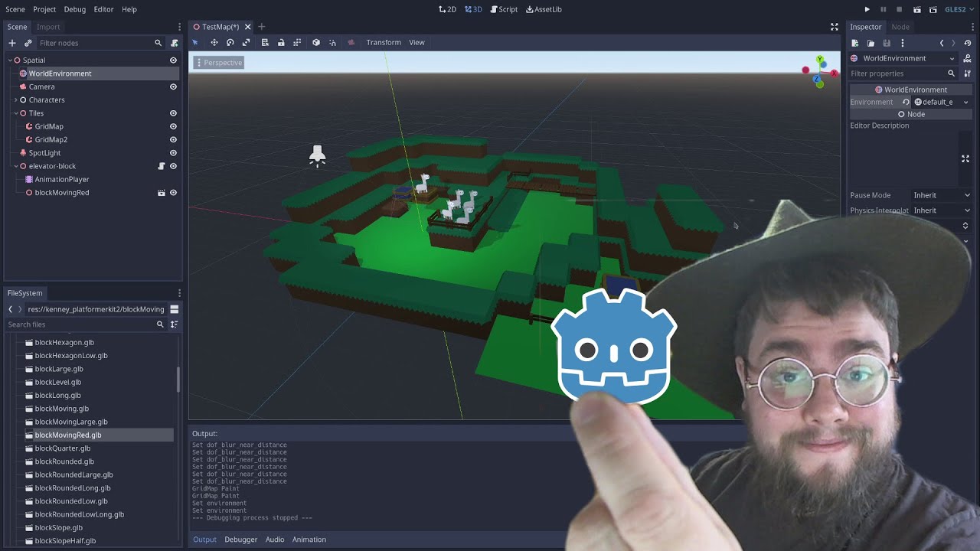Open script on elevator-block node

point(162,166)
